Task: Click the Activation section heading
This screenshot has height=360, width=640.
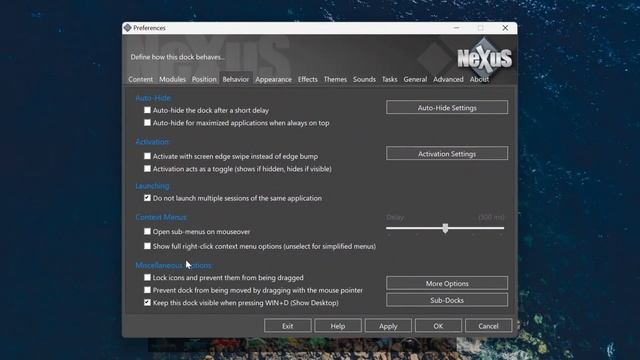Action: pyautogui.click(x=153, y=142)
